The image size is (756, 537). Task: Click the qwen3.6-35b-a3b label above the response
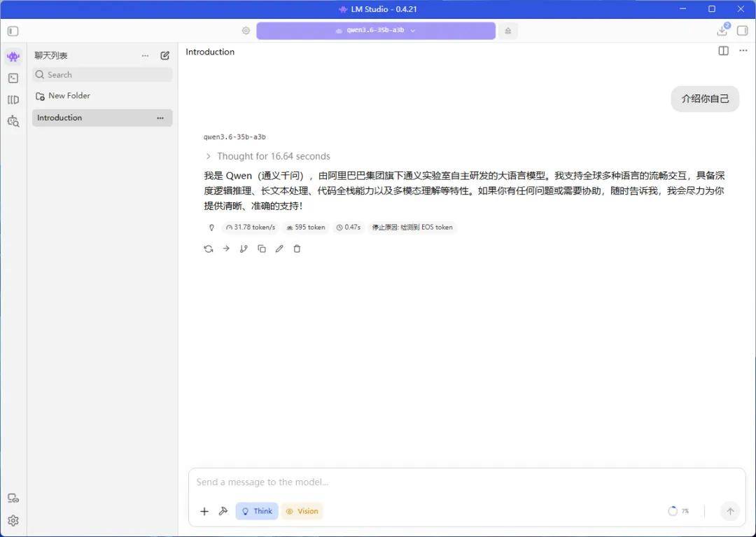coord(234,137)
